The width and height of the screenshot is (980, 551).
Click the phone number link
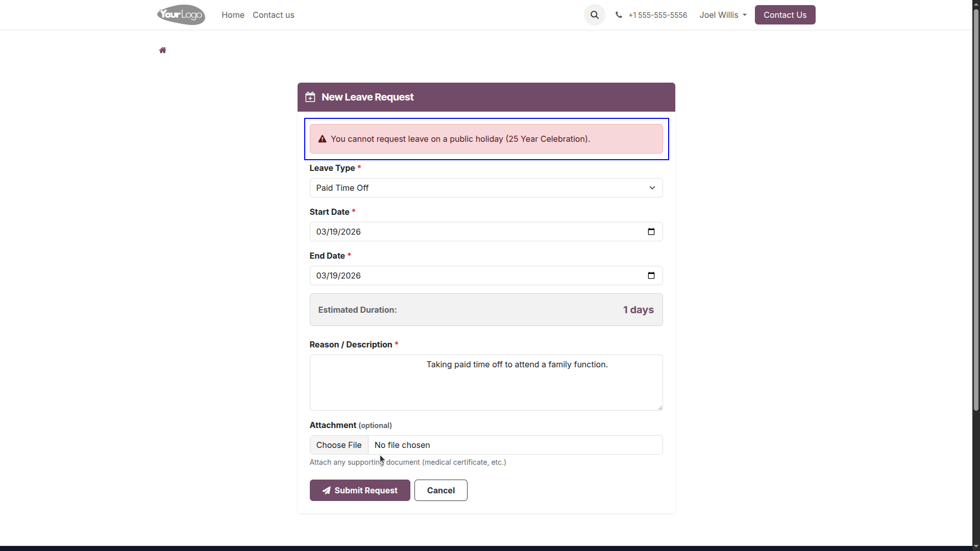(657, 15)
